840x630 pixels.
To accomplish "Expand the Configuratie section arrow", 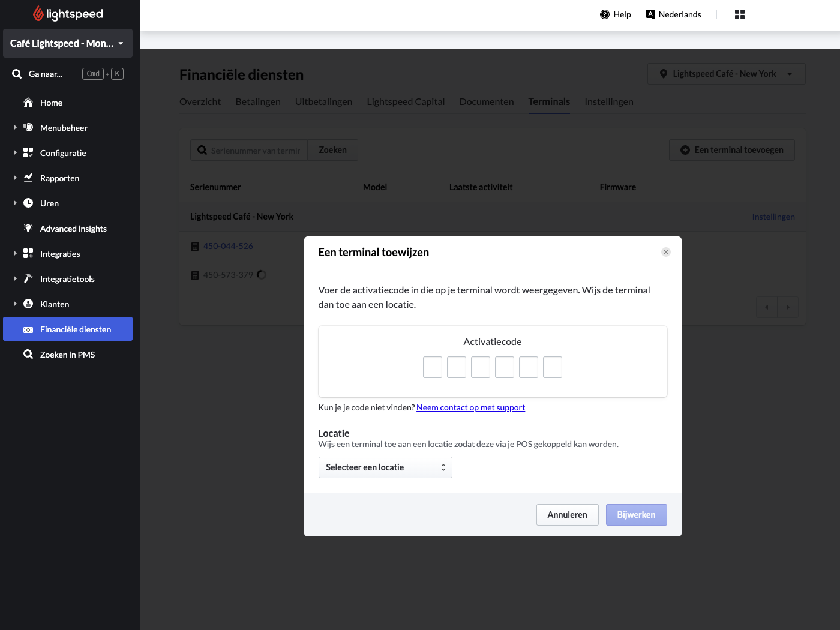I will (15, 153).
